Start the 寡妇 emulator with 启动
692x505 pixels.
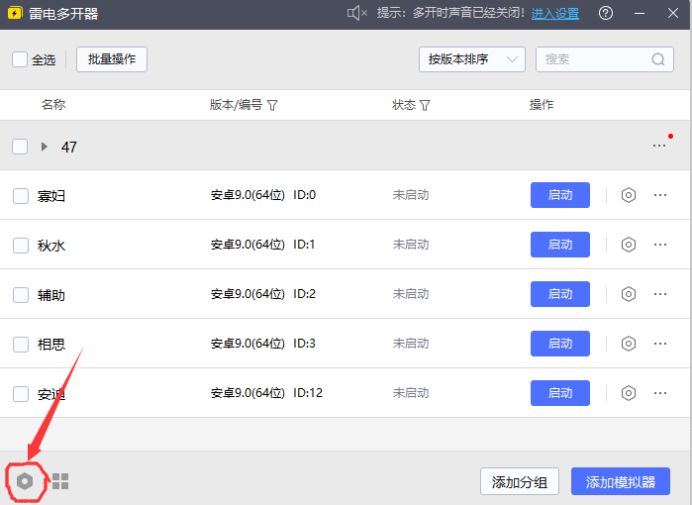pyautogui.click(x=560, y=195)
